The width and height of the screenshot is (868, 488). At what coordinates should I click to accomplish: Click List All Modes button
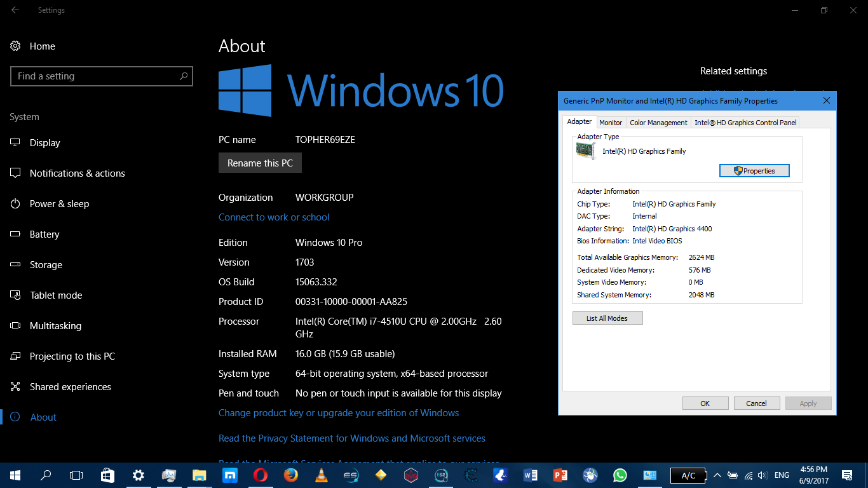607,318
